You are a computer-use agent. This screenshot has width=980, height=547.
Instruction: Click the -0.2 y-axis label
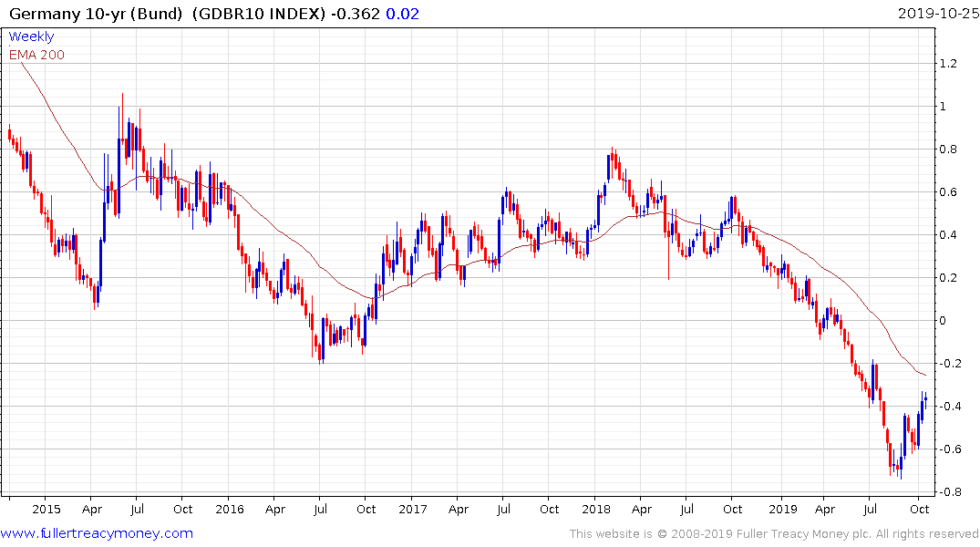(950, 363)
